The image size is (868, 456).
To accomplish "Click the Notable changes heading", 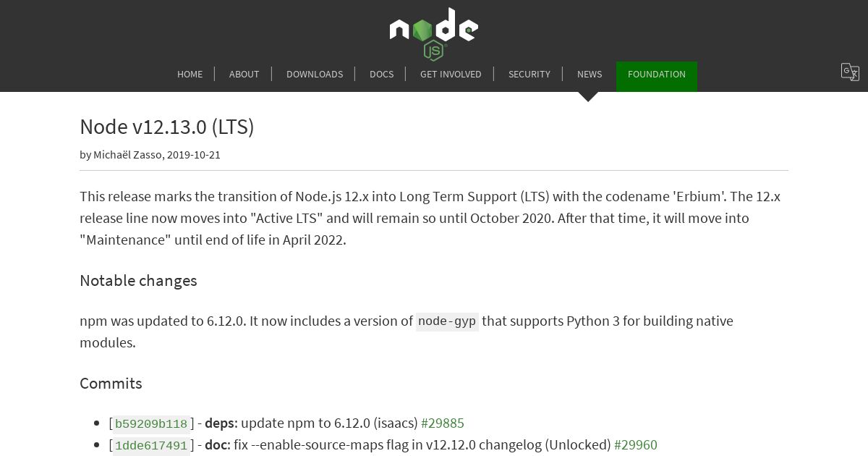I will (138, 281).
